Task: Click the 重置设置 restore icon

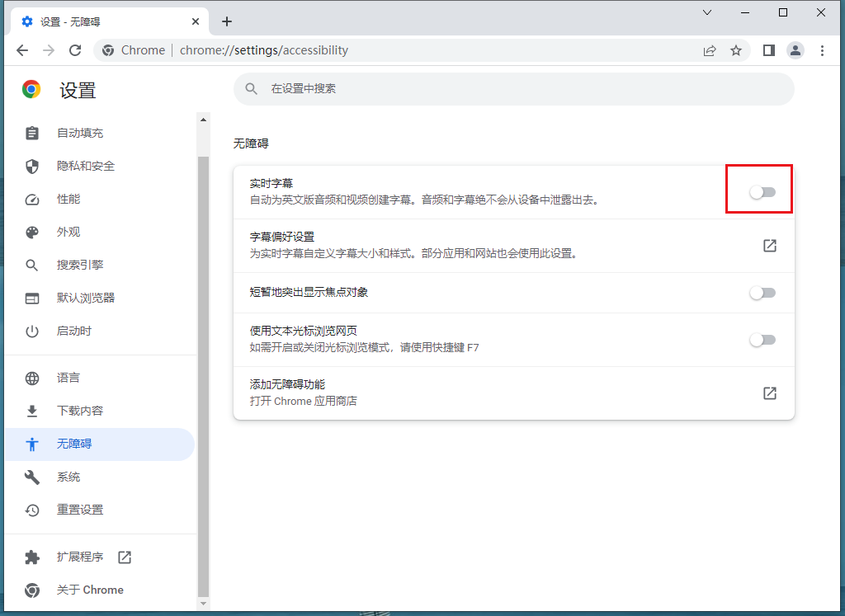Action: [x=32, y=510]
